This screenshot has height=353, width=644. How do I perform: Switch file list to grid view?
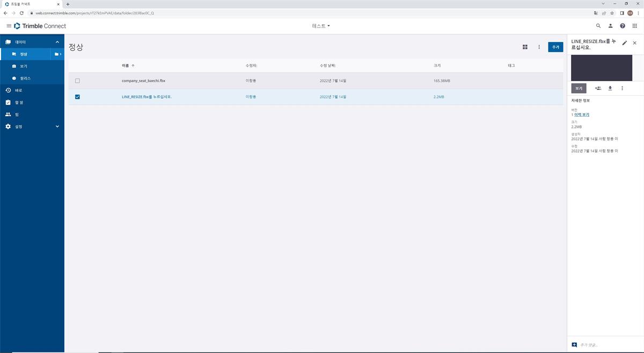pyautogui.click(x=525, y=47)
